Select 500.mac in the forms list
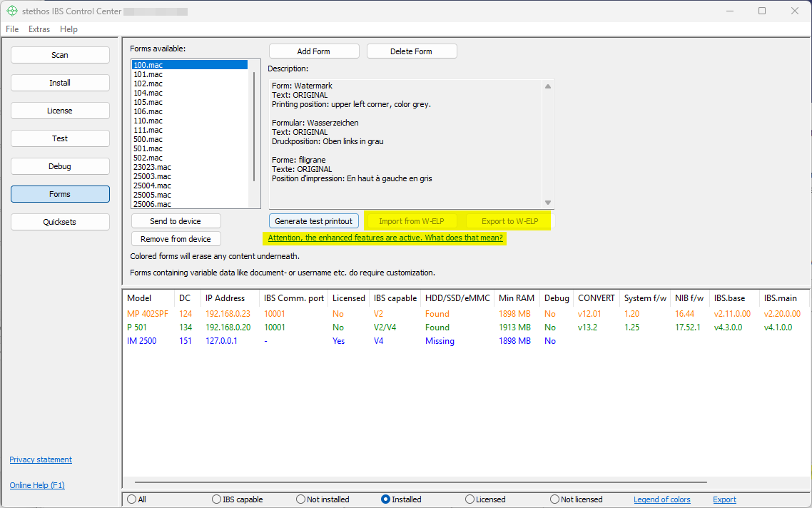This screenshot has height=508, width=812. (148, 139)
